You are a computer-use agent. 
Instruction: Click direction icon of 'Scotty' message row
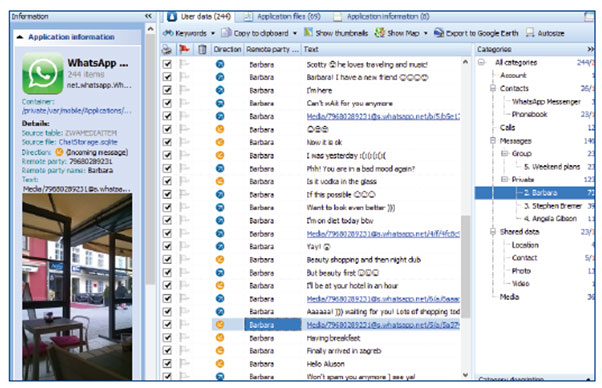tap(220, 64)
